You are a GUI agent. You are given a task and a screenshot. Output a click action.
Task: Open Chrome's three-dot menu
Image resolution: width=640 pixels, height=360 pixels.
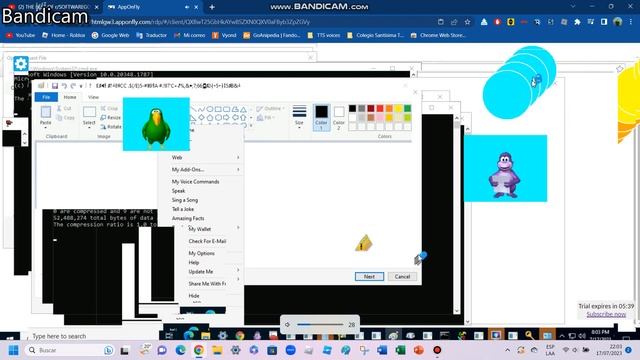click(x=631, y=22)
